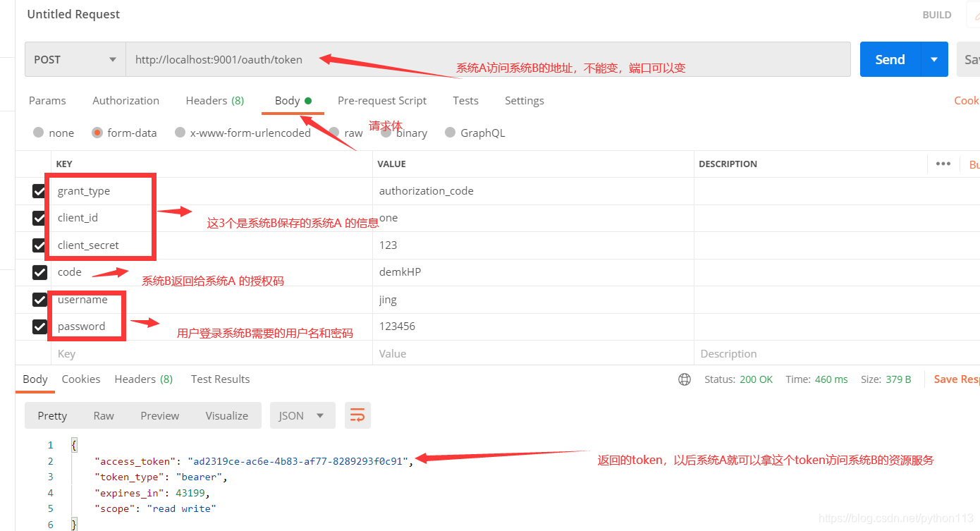Click the 123 client_secret value cell

coord(533,245)
